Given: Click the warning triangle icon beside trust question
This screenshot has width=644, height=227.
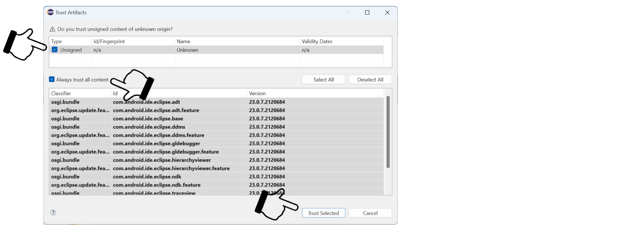Looking at the screenshot, I should coord(53,29).
